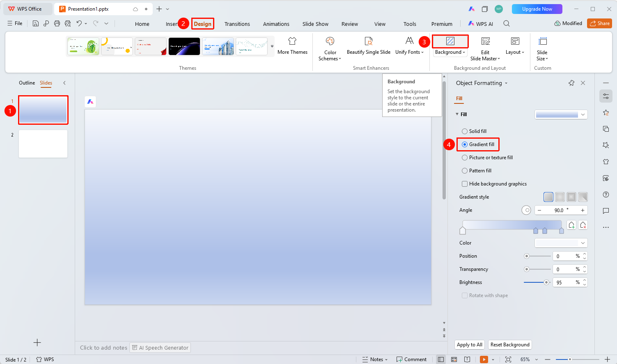The image size is (617, 364).
Task: Click the Position percentage input field
Action: [570, 256]
